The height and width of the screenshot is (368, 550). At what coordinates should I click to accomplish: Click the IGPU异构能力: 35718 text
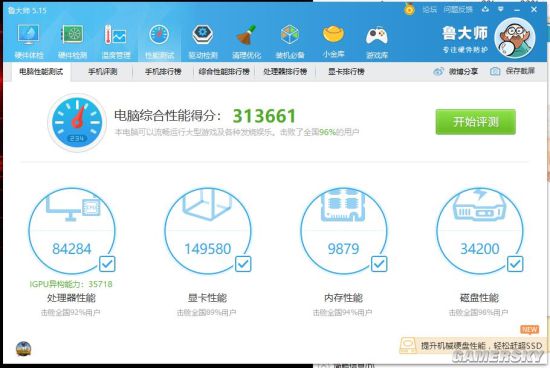pyautogui.click(x=71, y=284)
